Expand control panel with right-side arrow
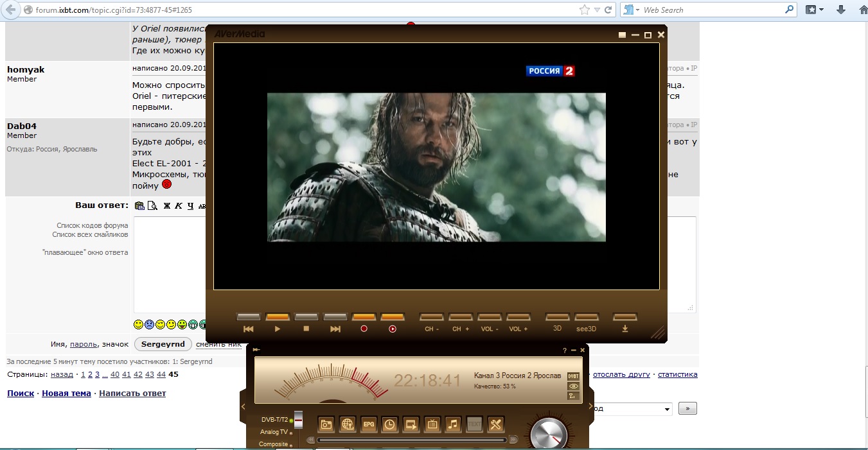This screenshot has height=450, width=868. 590,406
